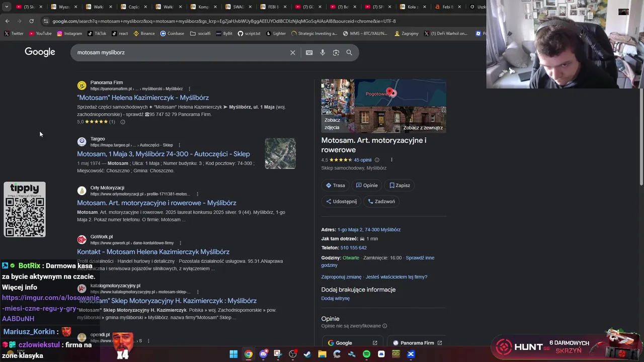Open the YouTube bookmark

click(40, 34)
